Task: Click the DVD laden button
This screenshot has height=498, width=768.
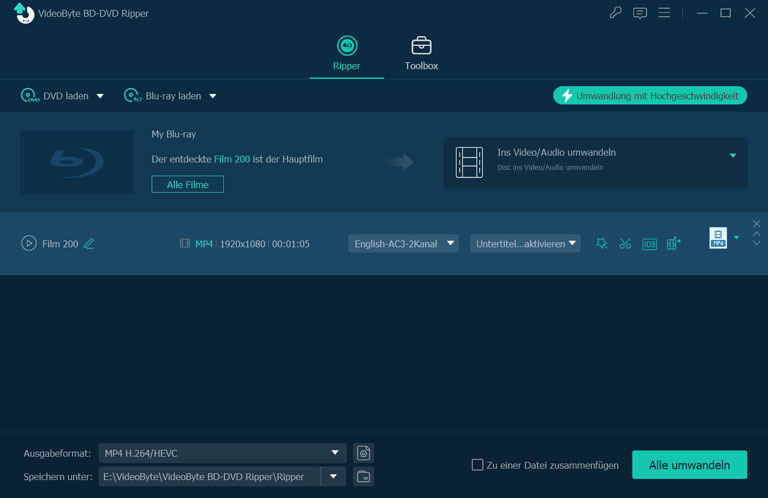Action: tap(55, 95)
